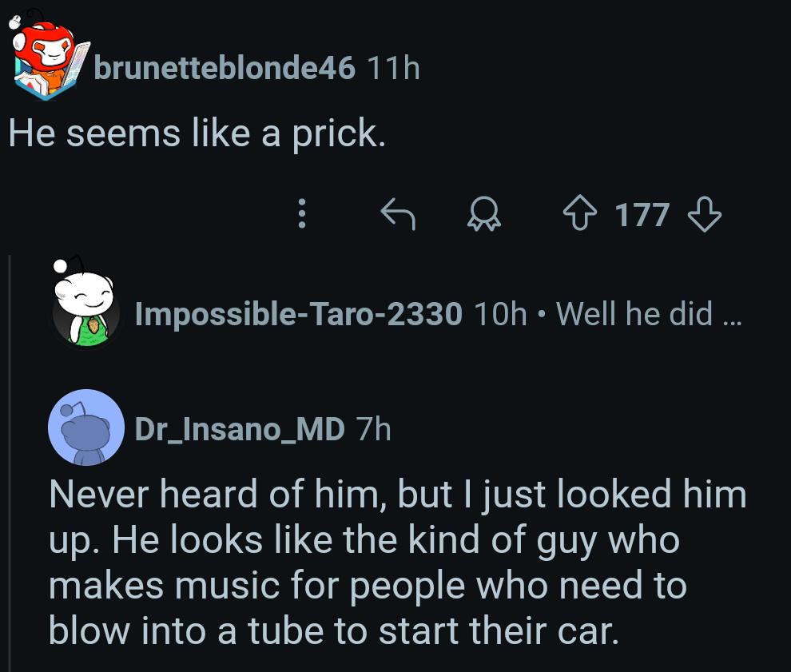This screenshot has width=791, height=672.
Task: Give an award to brunetteblonde46's comment
Action: (x=485, y=214)
